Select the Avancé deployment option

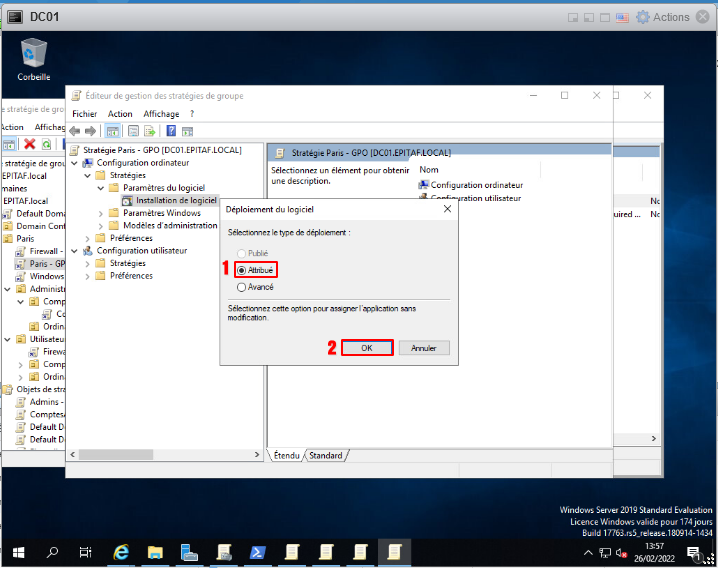click(x=241, y=287)
